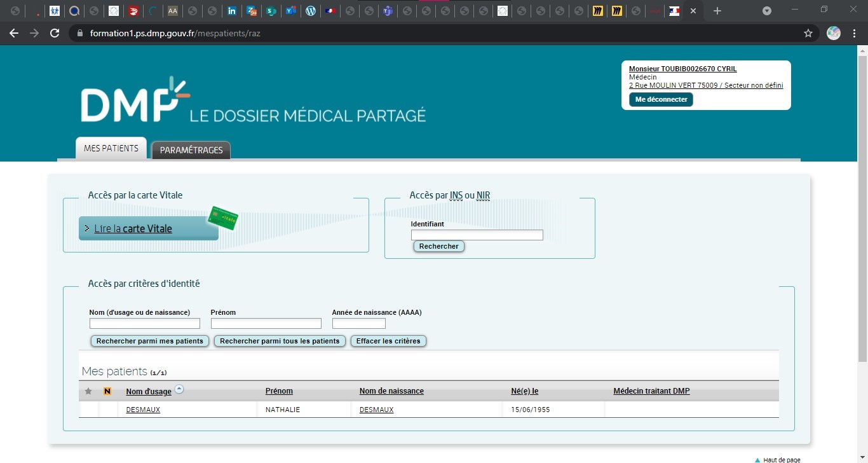Screen dimensions: 868x463
Task: Click the WordPress tab icon in browser
Action: pos(311,10)
